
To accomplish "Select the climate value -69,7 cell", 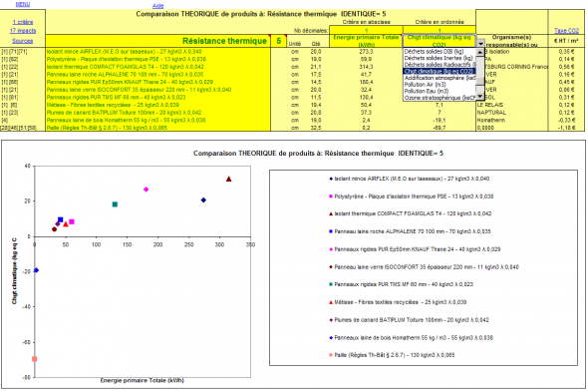I will pyautogui.click(x=440, y=128).
